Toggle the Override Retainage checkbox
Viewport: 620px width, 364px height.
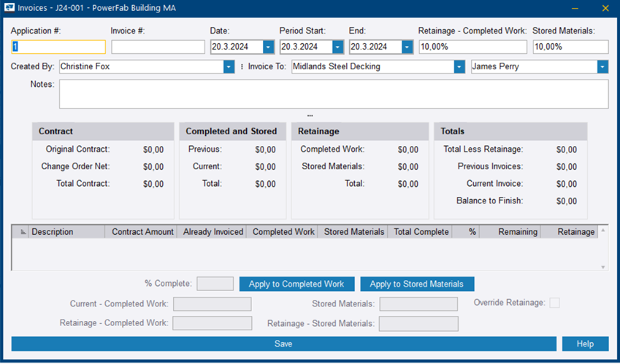[554, 303]
